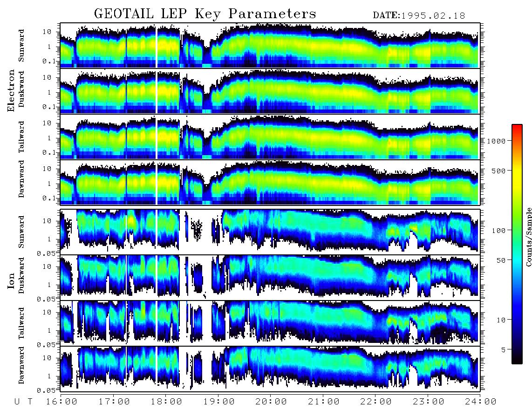Click the "5" colorbar tick label
Screen dimensions: 532x410
(504, 350)
